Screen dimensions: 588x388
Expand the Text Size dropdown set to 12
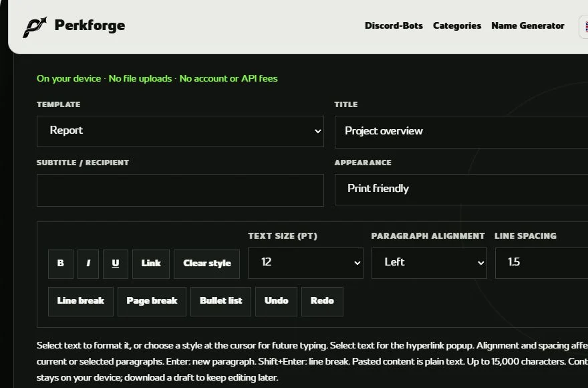pyautogui.click(x=305, y=263)
